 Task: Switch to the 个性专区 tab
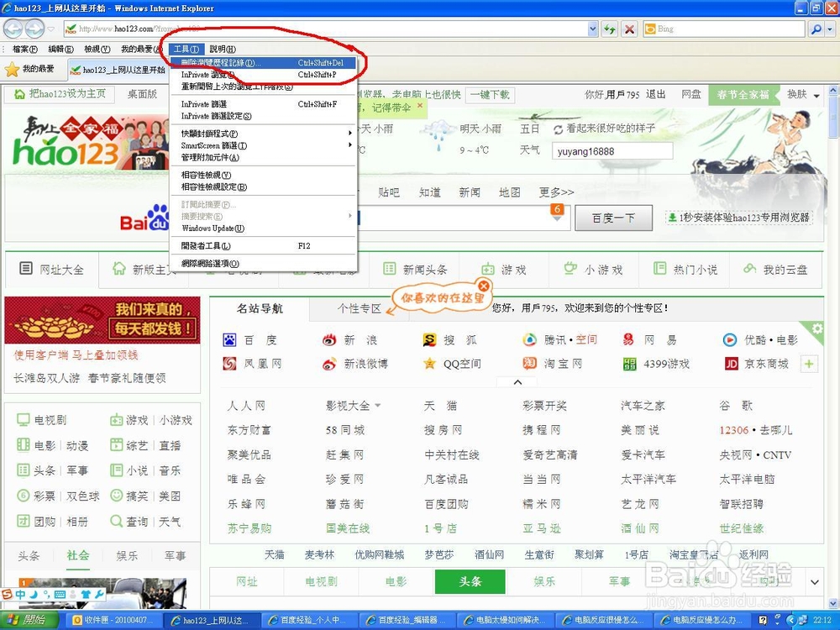tap(359, 308)
